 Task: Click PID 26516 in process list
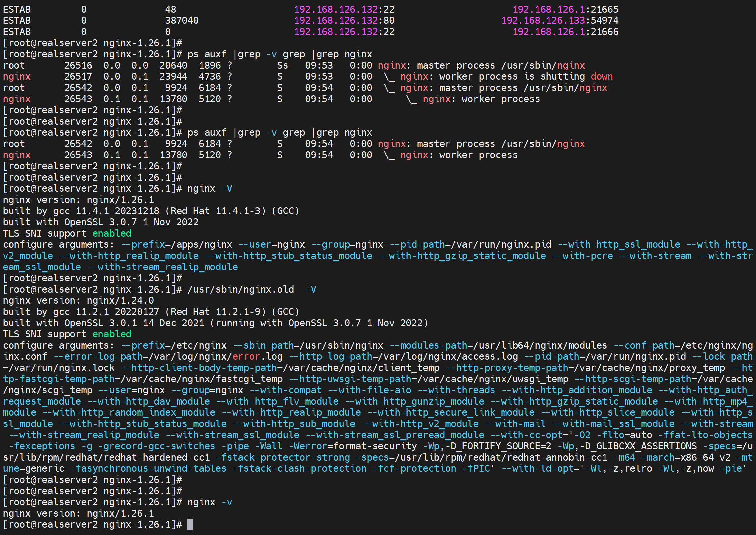[78, 65]
